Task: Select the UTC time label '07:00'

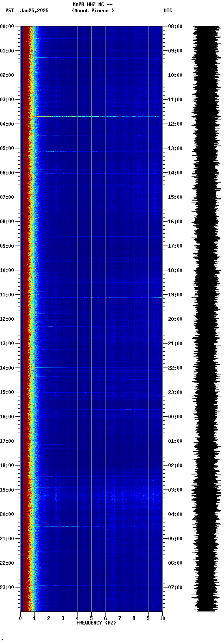Action: 175,587
